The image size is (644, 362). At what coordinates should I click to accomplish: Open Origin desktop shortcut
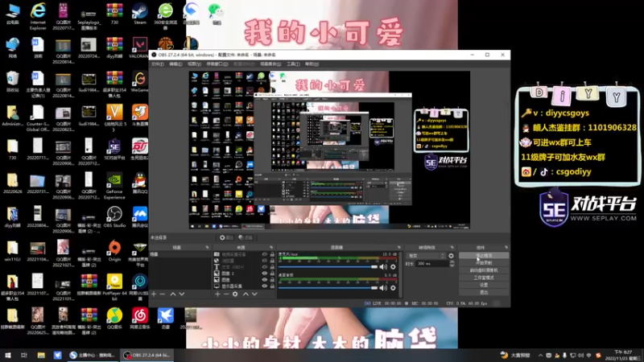(x=114, y=251)
